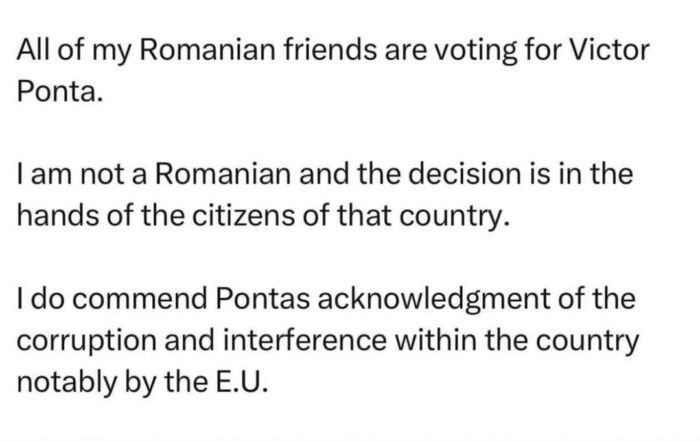Image resolution: width=700 pixels, height=441 pixels.
Task: Click the word 'notably' on last line
Action: click(66, 383)
